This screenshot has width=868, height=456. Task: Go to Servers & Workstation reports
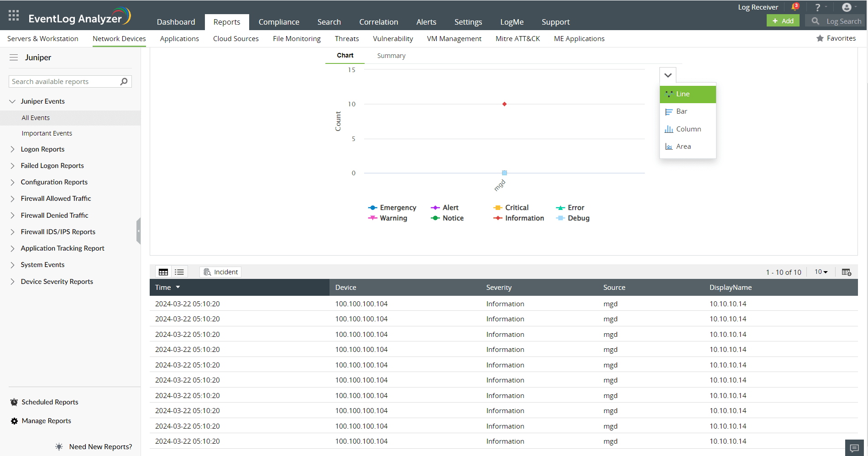(43, 39)
